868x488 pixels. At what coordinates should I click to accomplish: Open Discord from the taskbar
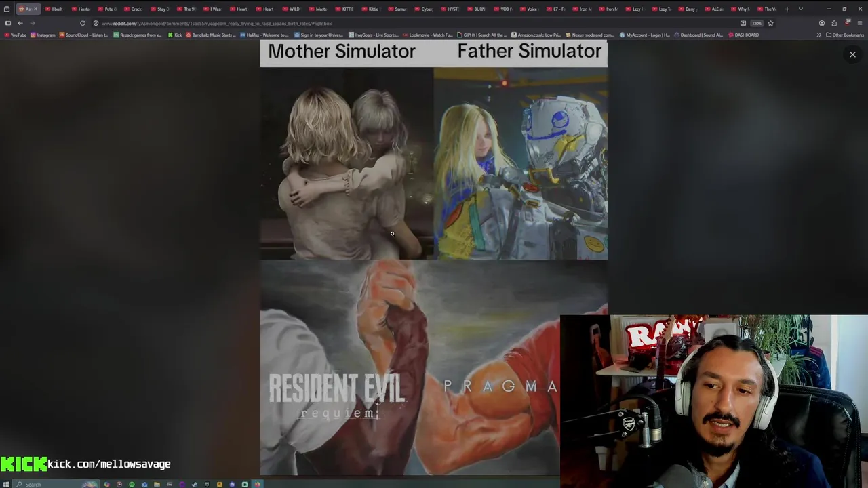(232, 484)
